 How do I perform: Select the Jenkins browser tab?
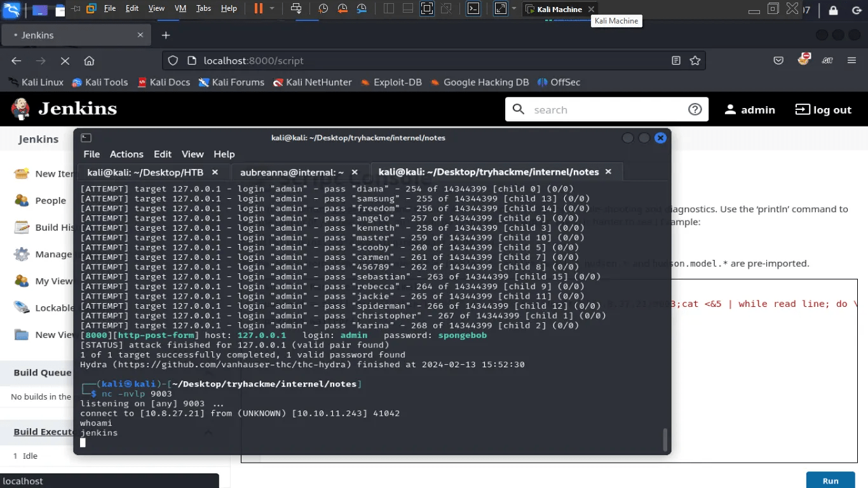coord(75,35)
